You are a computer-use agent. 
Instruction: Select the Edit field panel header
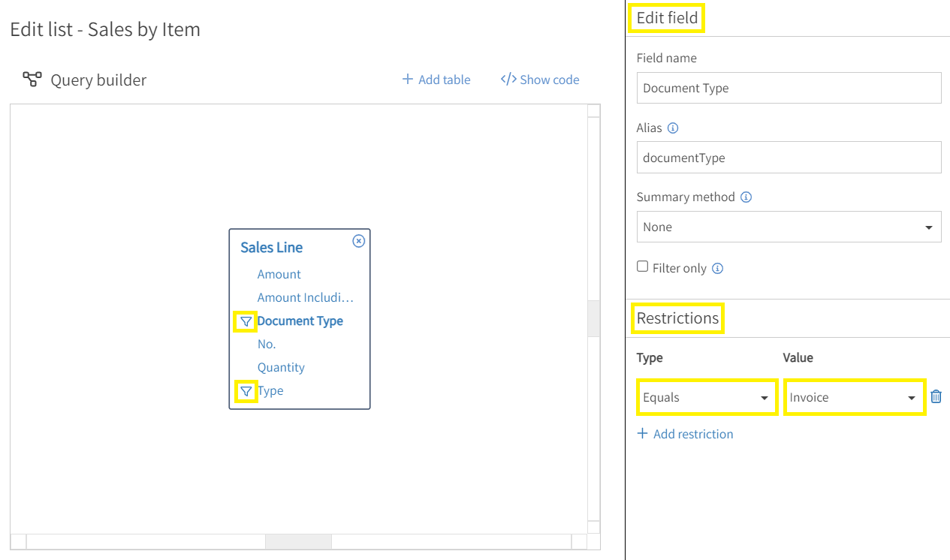pyautogui.click(x=667, y=17)
